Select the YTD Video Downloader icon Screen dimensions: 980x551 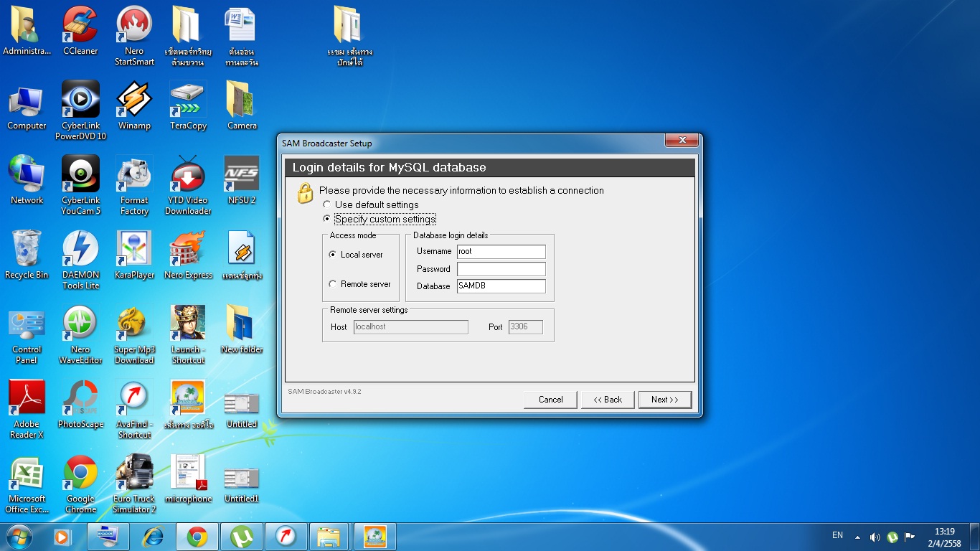(188, 185)
